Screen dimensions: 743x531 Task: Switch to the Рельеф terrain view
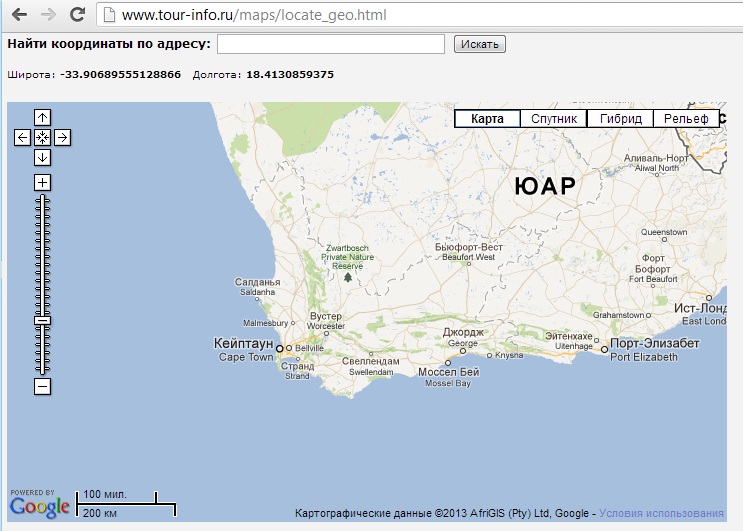point(686,118)
